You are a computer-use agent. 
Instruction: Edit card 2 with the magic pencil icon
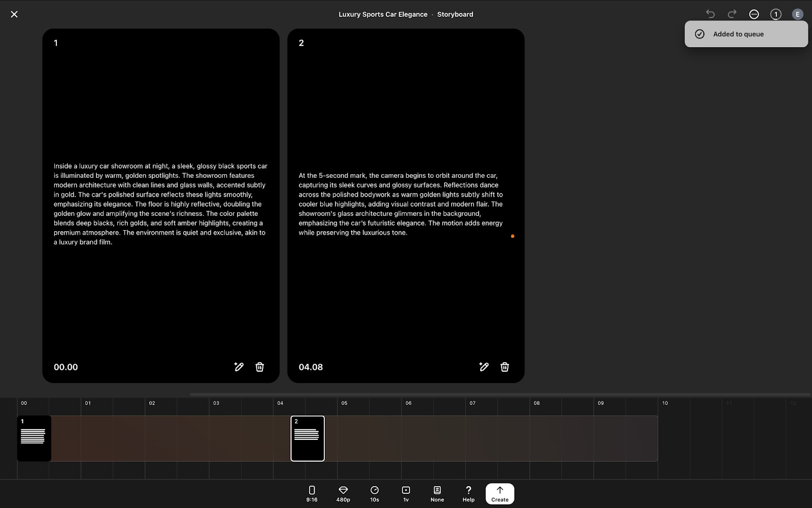[x=484, y=367]
